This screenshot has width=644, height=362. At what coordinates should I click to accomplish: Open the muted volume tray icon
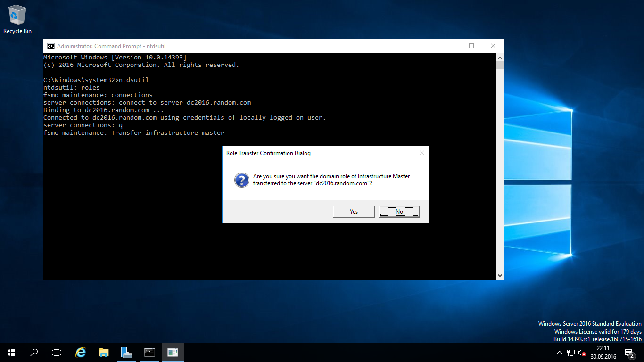coord(582,353)
